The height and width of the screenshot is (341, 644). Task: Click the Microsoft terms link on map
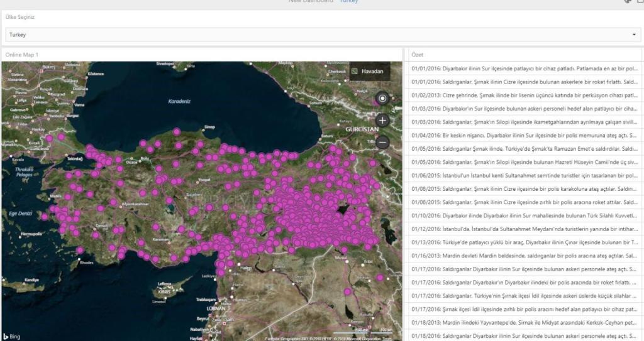386,338
